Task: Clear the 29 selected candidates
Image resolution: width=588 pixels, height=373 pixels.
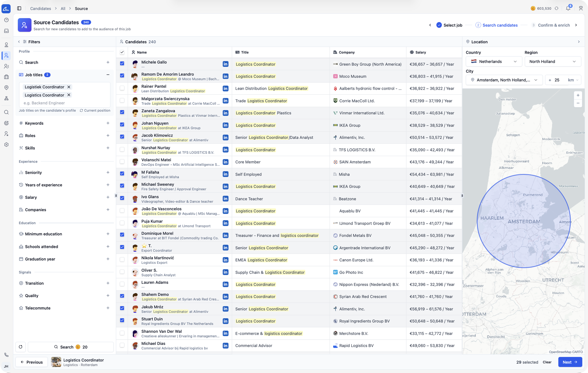Action: [x=547, y=362]
